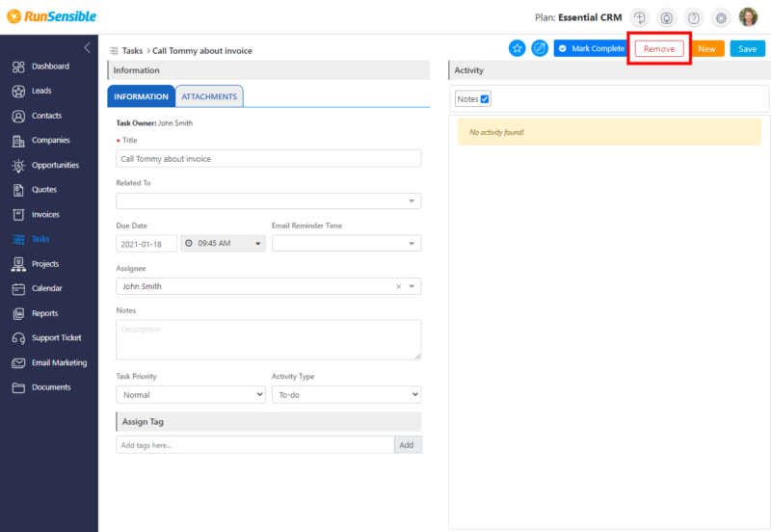Clear assignee John Smith with X
This screenshot has height=532, width=771.
click(x=399, y=286)
